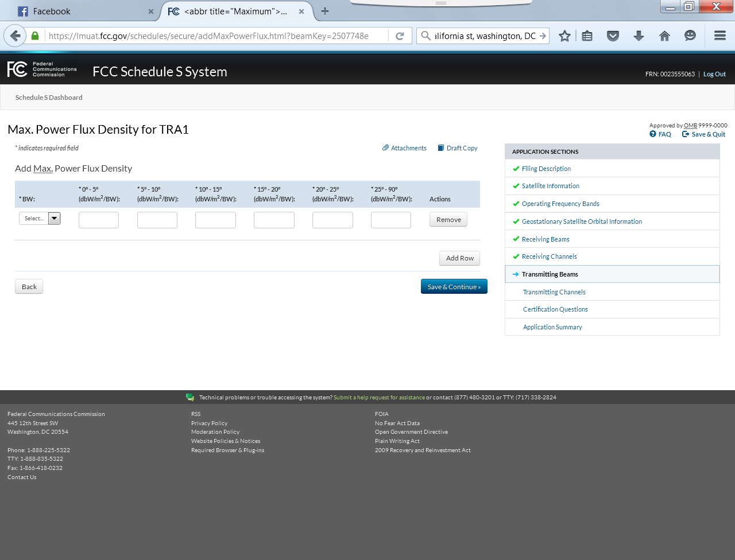Open the Pocket icon in toolbar
735x560 pixels.
pyautogui.click(x=613, y=36)
